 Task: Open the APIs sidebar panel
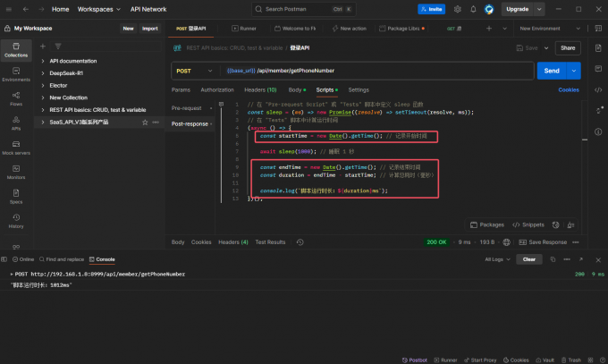pos(16,123)
